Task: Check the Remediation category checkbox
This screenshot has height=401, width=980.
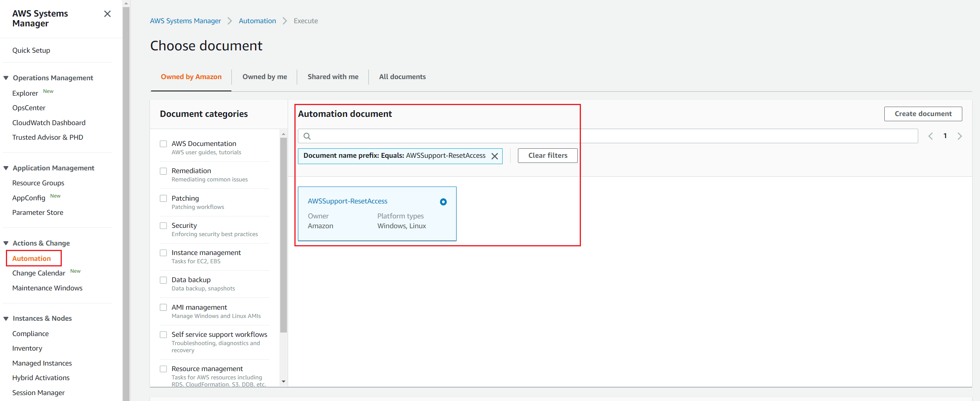Action: 163,171
